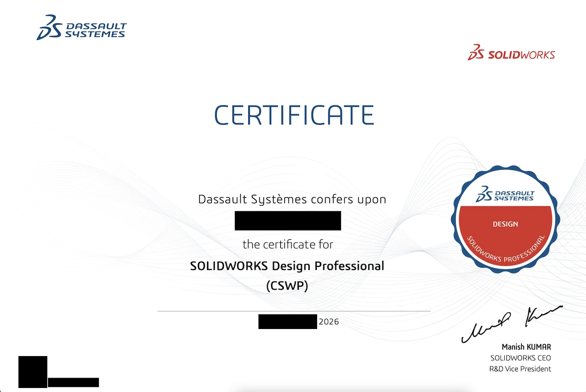Click "SOLIDWORKS Design Professional" title
Viewport: 586px width, 392px height.
[x=287, y=266]
